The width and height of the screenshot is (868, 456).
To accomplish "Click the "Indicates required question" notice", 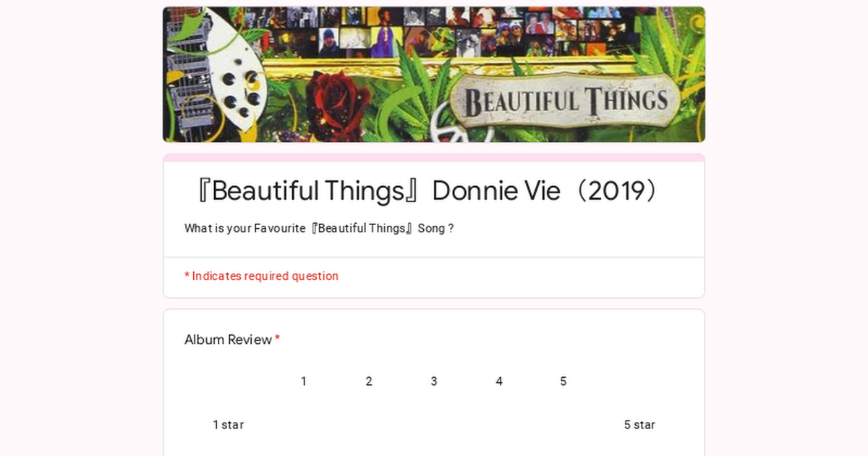I will (x=261, y=276).
